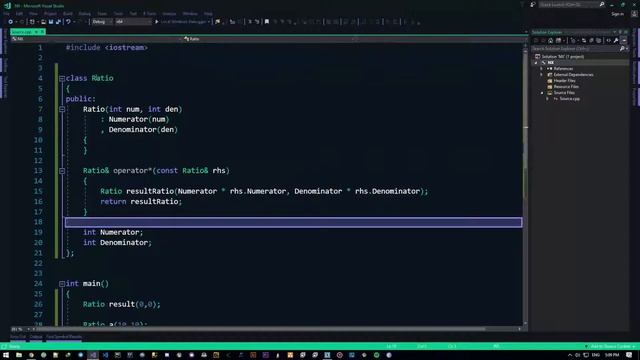
Task: Select the Resource Files folder
Action: click(x=566, y=87)
